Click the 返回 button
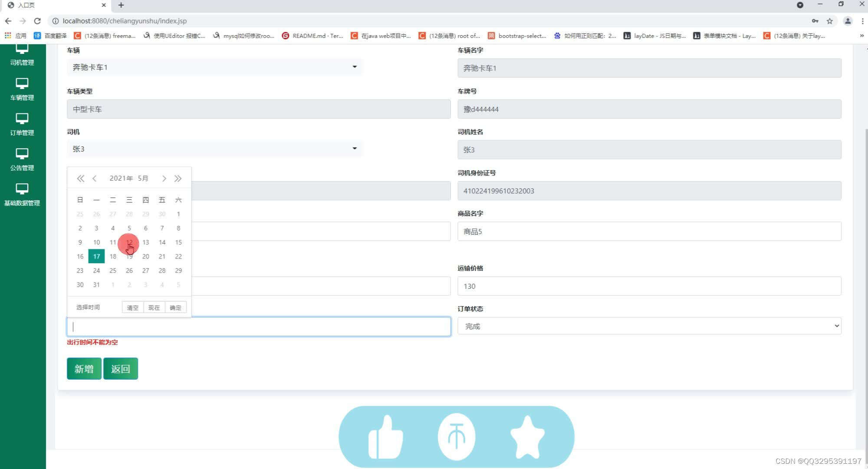Viewport: 868px width, 469px height. click(x=121, y=369)
